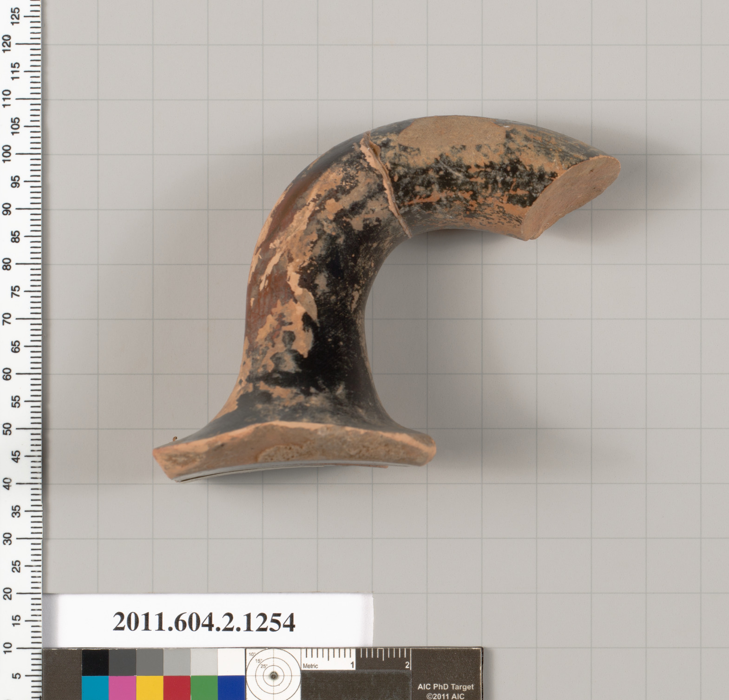Screen dimensions: 729x700
Task: Select the red color patch
Action: (177, 688)
